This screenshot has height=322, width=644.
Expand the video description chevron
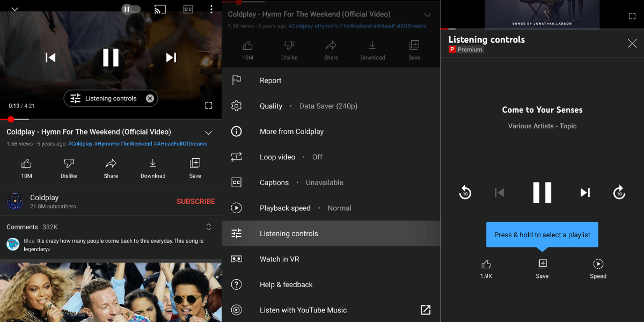(x=208, y=133)
